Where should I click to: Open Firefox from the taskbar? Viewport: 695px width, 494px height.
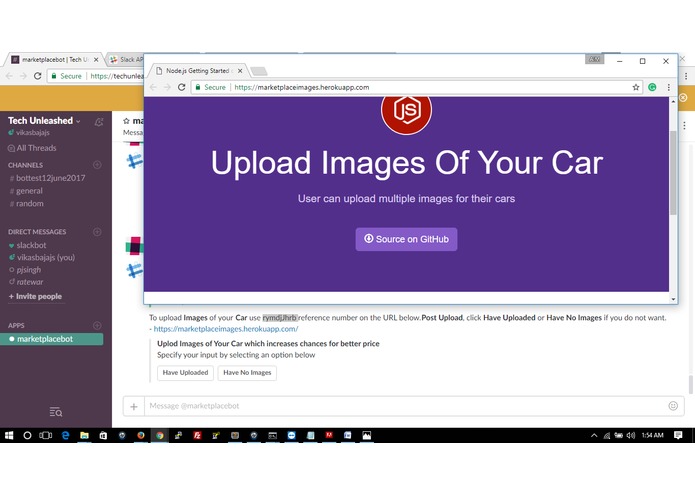[x=141, y=436]
